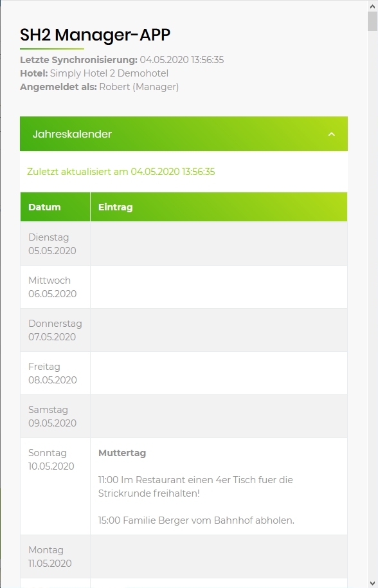This screenshot has width=378, height=588.
Task: Click the Eintrag column header
Action: [x=219, y=207]
